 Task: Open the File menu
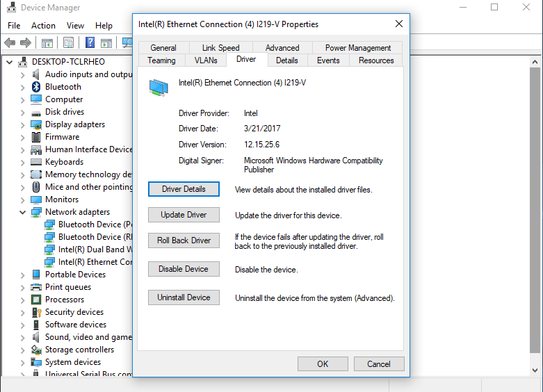(14, 26)
